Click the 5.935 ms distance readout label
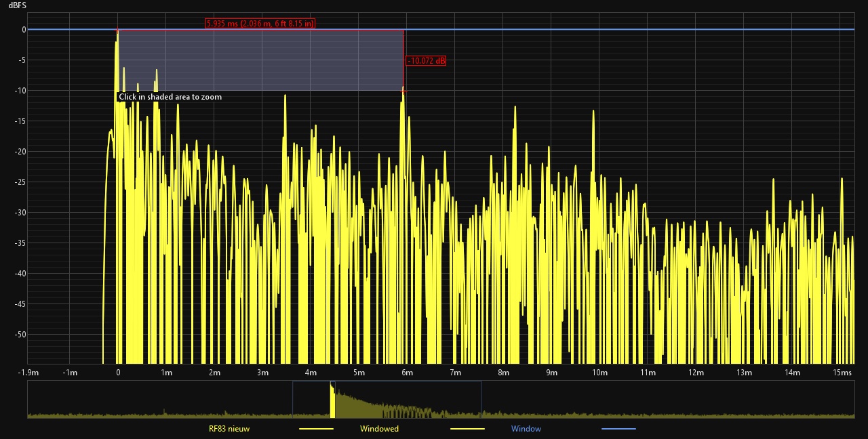Image resolution: width=868 pixels, height=439 pixels. point(260,24)
